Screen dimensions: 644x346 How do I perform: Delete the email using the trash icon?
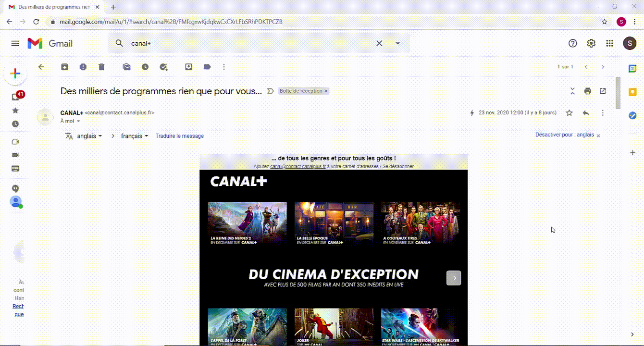pos(101,67)
